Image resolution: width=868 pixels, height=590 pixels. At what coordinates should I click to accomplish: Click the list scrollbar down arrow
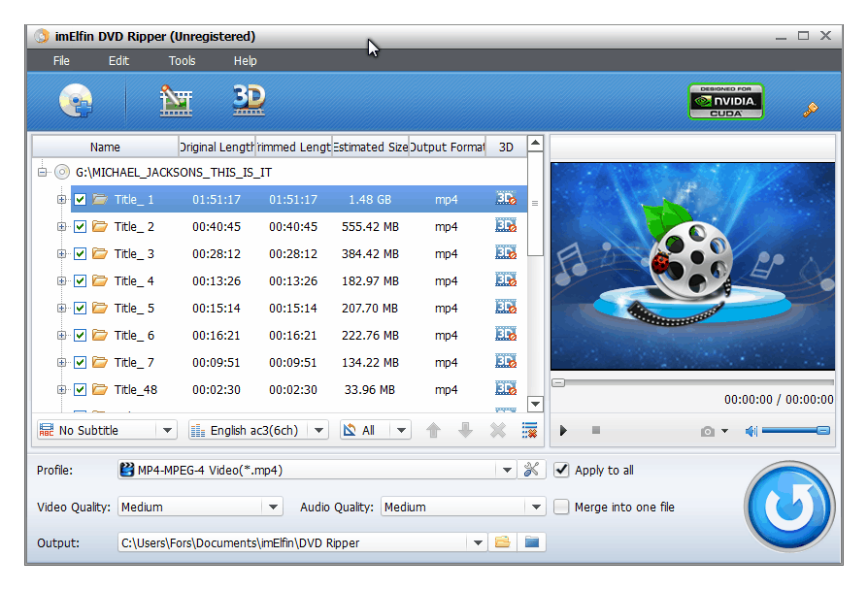pyautogui.click(x=535, y=404)
